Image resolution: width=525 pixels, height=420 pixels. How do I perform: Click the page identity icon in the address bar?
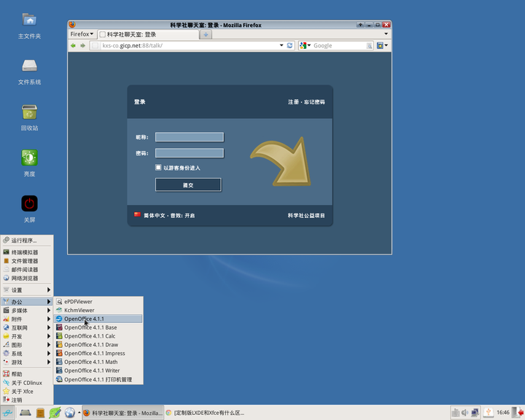(x=96, y=45)
